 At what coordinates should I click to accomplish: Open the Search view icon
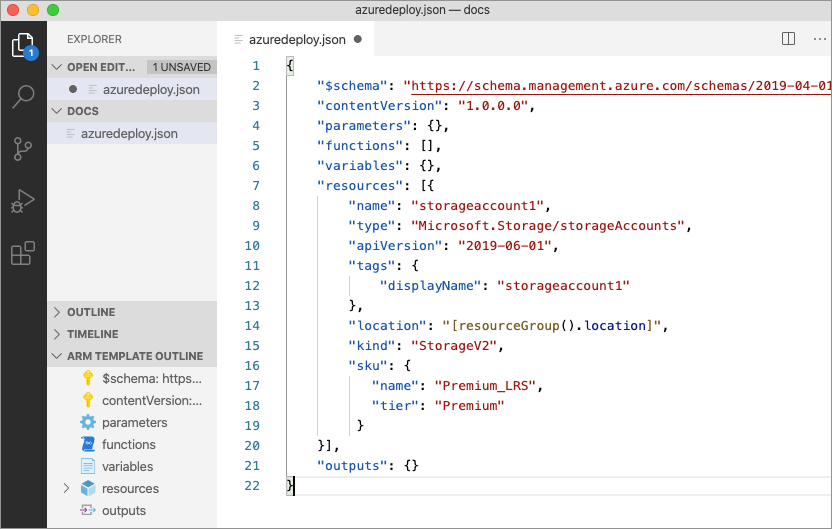coord(22,97)
